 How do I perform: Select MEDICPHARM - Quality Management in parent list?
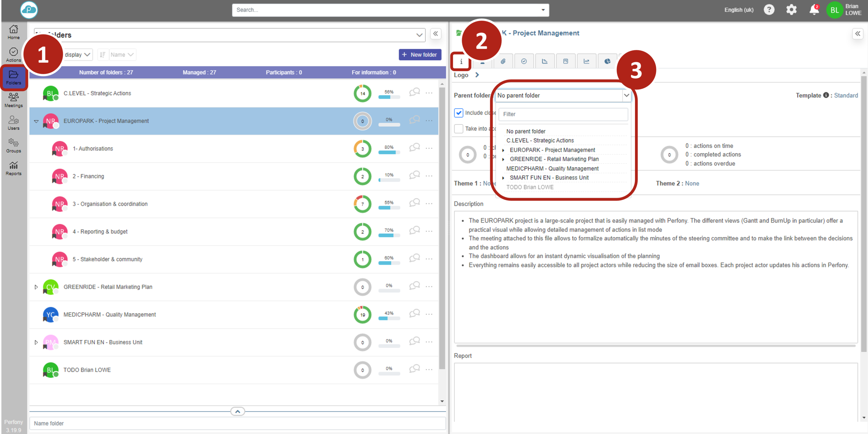pyautogui.click(x=552, y=168)
